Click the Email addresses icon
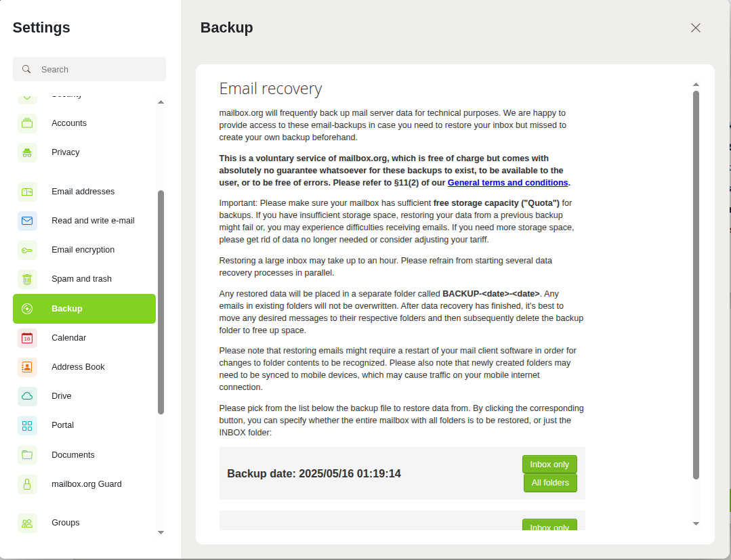Image resolution: width=731 pixels, height=560 pixels. click(x=27, y=192)
